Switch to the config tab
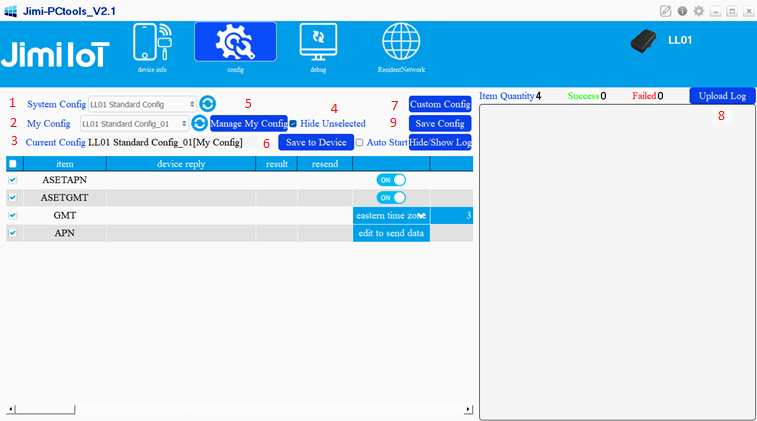 tap(236, 47)
